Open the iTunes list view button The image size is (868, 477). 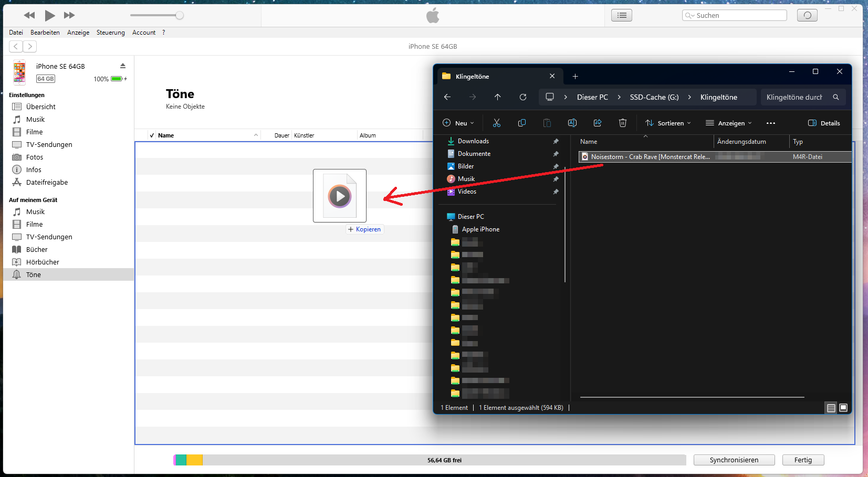621,16
